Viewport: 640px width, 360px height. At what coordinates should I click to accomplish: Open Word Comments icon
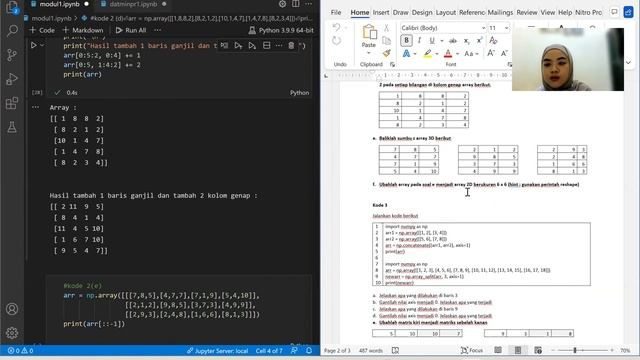(614, 12)
